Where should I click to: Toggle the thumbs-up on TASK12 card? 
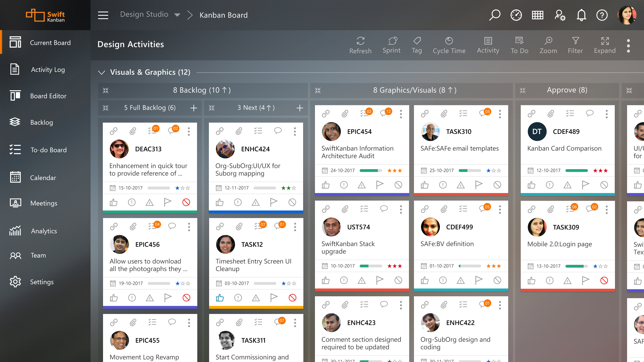(220, 297)
